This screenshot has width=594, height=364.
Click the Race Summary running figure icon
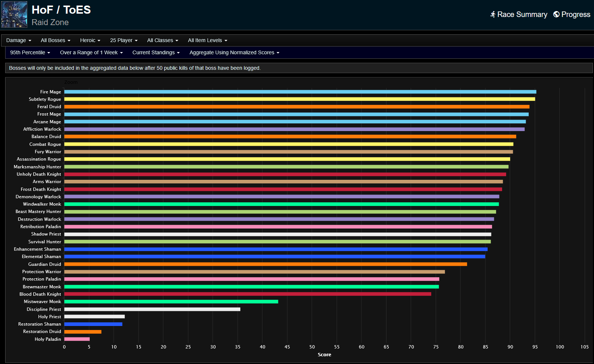point(492,14)
